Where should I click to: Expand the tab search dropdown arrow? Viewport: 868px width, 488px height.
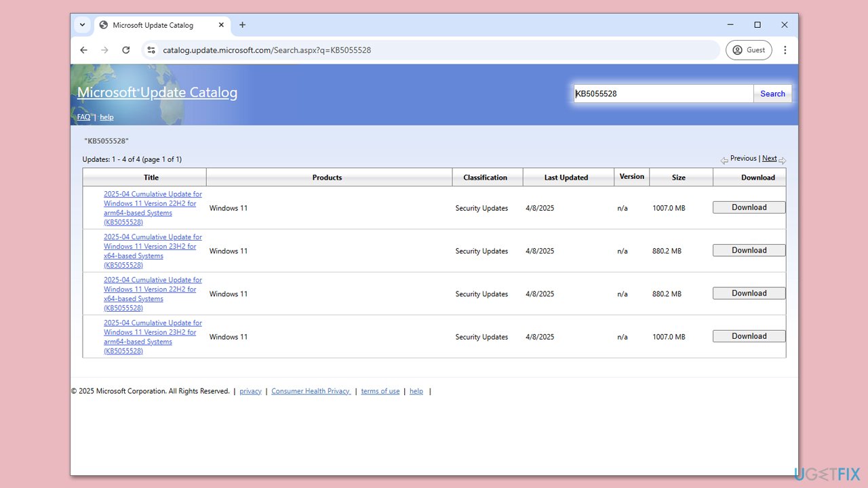coord(82,25)
